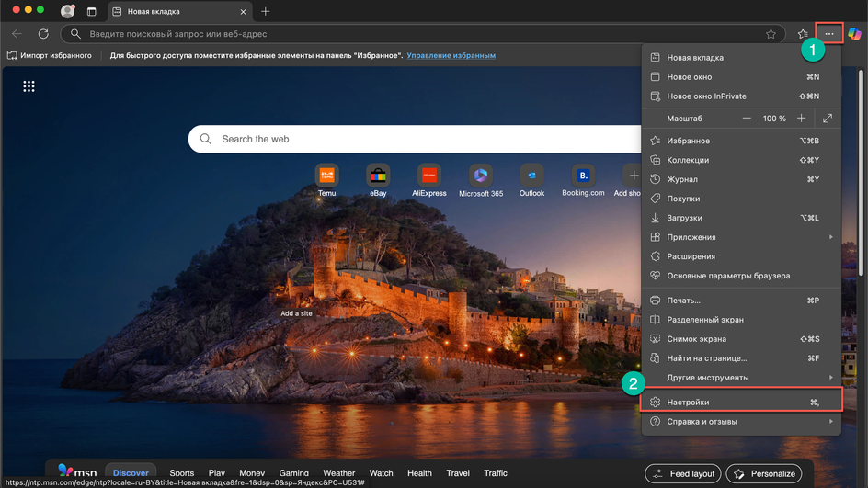868x488 pixels.
Task: Switch to the Play feed tab
Action: tap(216, 473)
